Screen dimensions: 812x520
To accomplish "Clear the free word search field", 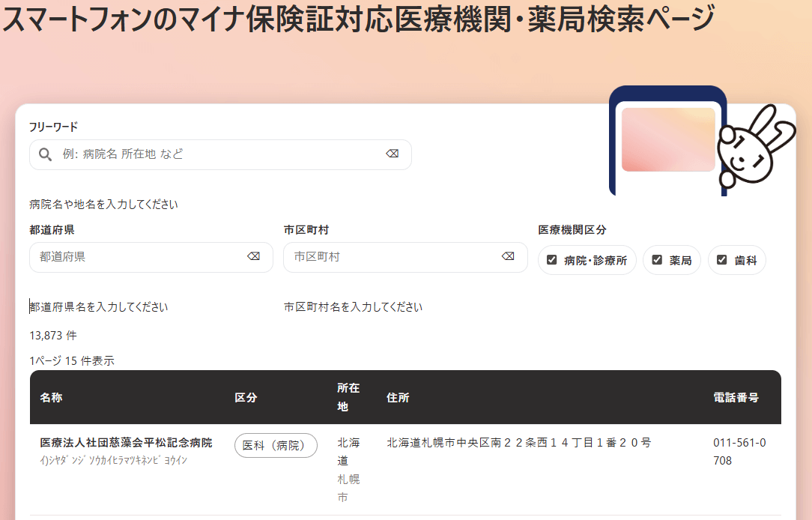I will click(392, 154).
